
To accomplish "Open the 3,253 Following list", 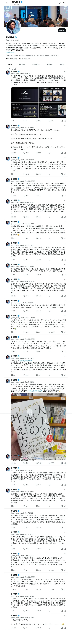I will (x=11, y=59).
